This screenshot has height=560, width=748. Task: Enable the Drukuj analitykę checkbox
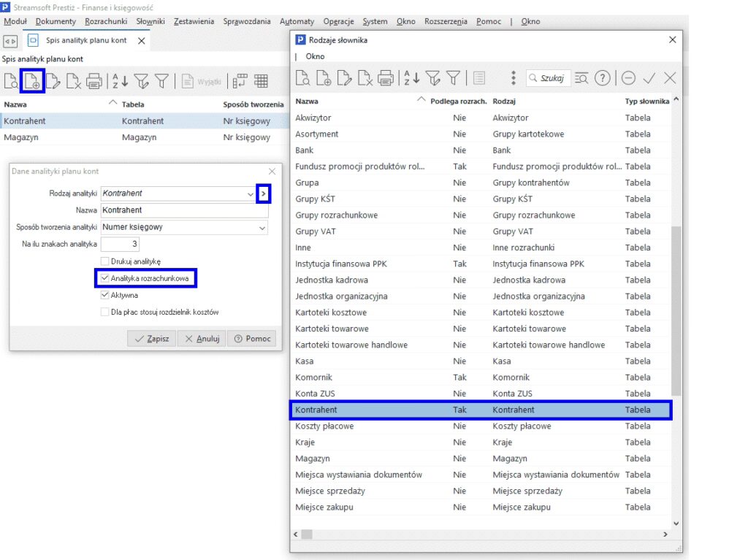[105, 261]
